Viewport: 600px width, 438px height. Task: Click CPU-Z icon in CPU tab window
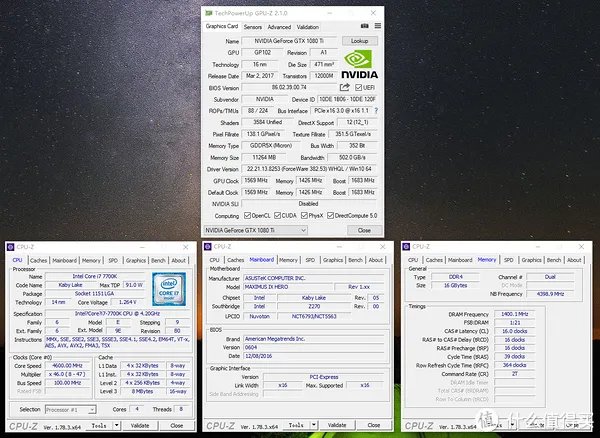(x=11, y=247)
